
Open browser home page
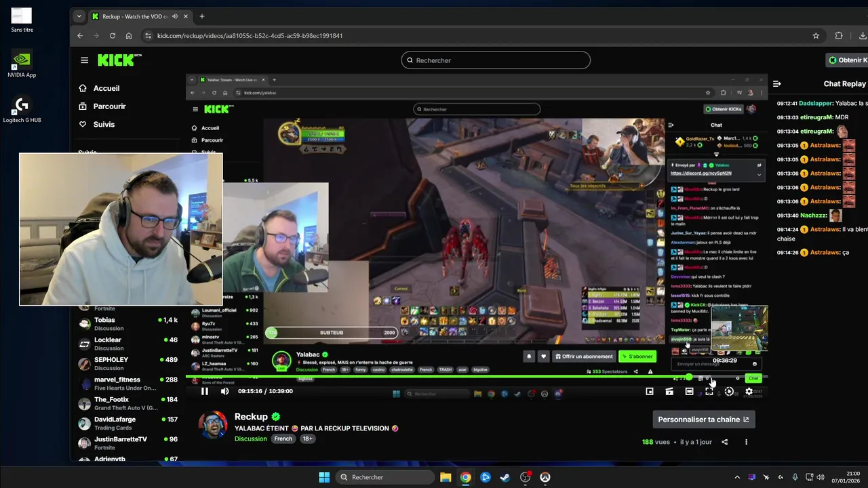(x=129, y=36)
